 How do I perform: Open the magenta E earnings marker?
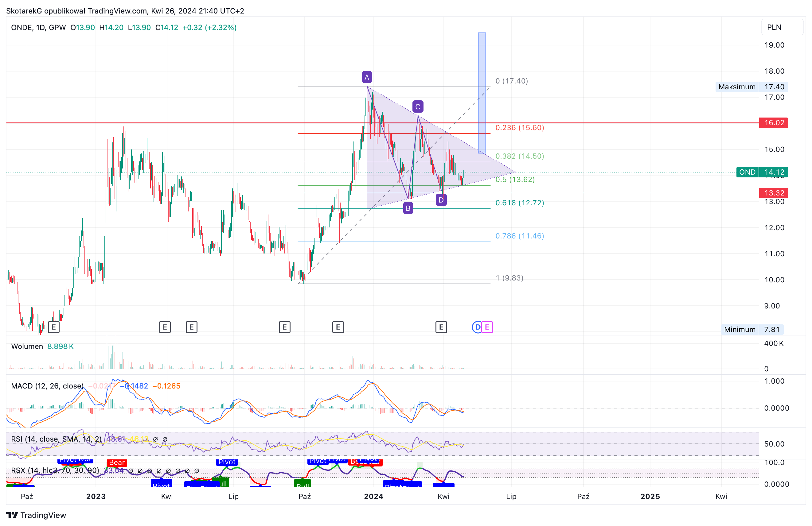(x=487, y=327)
